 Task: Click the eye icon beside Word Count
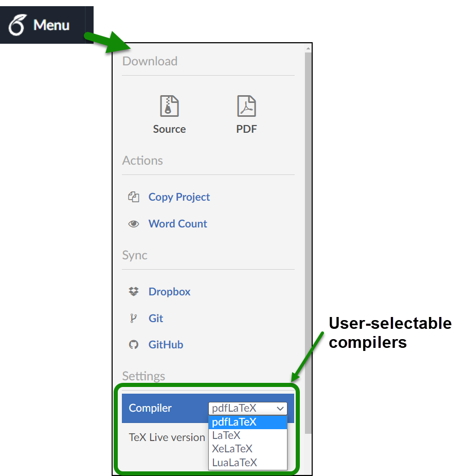point(134,224)
